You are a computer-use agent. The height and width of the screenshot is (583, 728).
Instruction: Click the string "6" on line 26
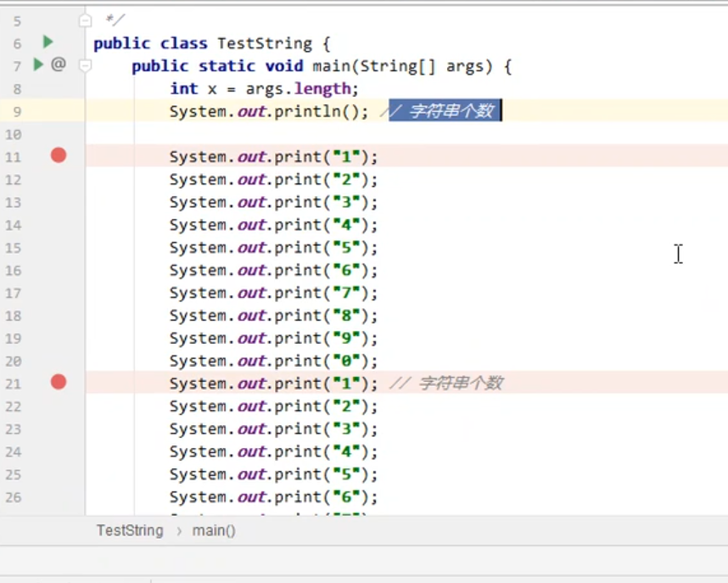(x=346, y=497)
